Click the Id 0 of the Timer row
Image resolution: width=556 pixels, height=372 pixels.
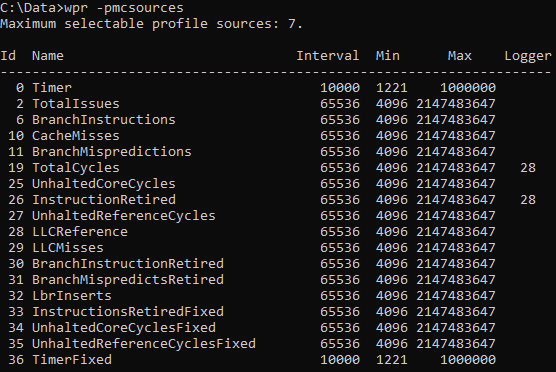[20, 88]
